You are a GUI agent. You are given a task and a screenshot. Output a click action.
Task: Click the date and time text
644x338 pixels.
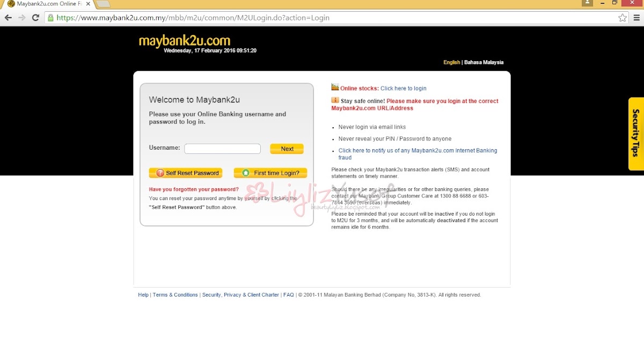[210, 51]
